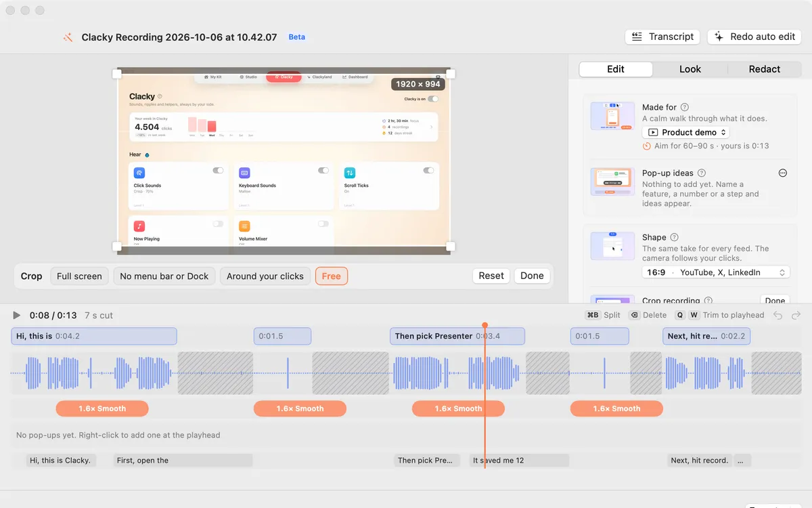
Task: Click the info icon beside the Clacky heading
Action: pos(160,97)
